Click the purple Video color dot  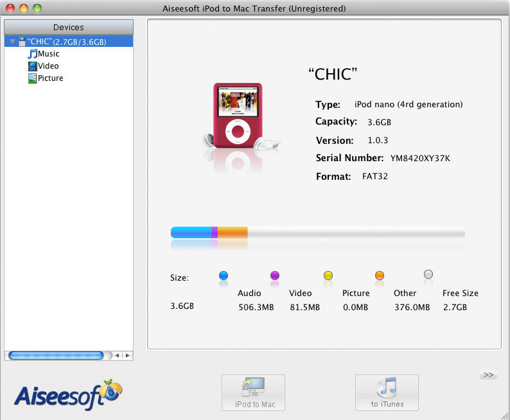click(x=275, y=276)
